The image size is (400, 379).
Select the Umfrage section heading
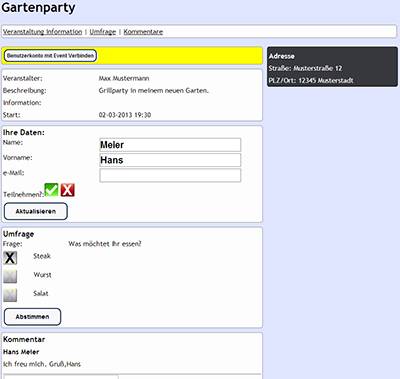[18, 234]
